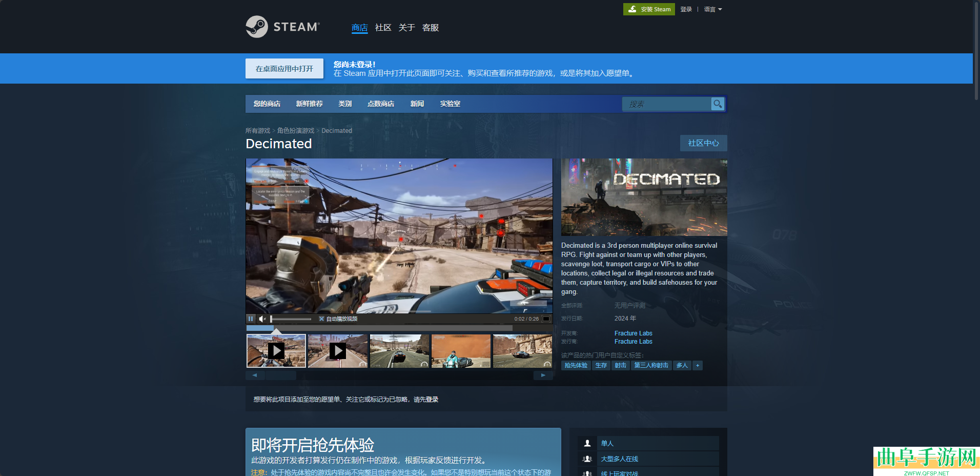
Task: Click the Decimated game header image
Action: (644, 197)
